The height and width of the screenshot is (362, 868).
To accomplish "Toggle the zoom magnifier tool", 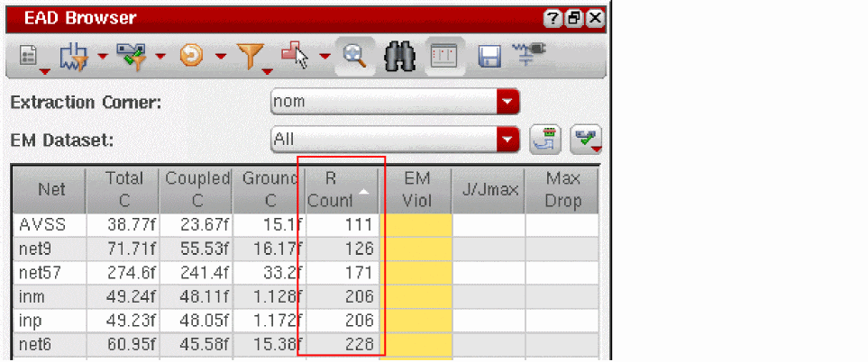I will (x=355, y=56).
